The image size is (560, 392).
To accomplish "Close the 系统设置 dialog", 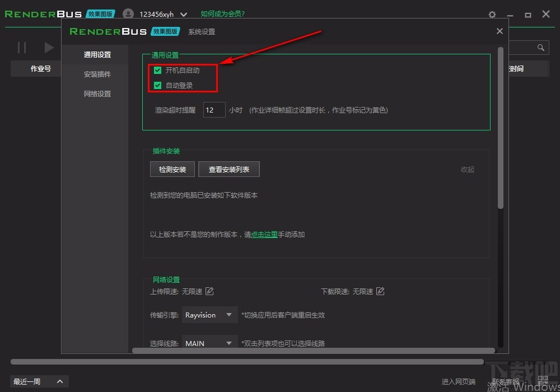I will tap(500, 31).
